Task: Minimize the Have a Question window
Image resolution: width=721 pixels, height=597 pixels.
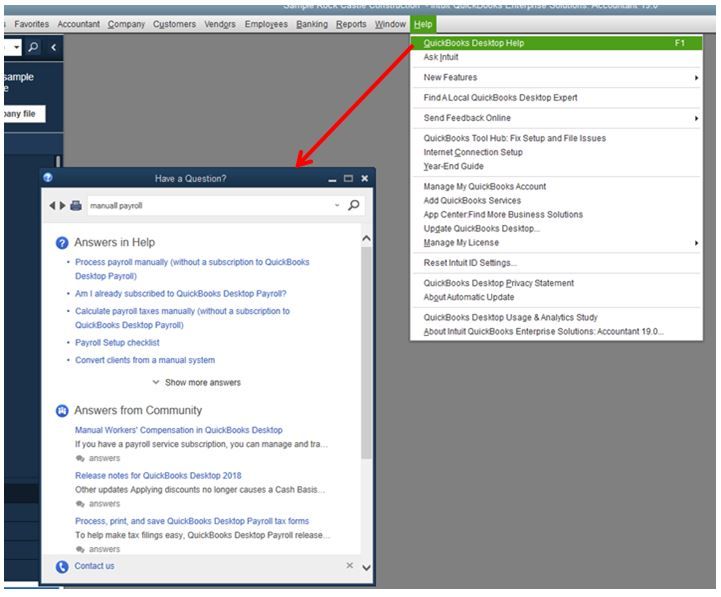Action: [x=332, y=179]
